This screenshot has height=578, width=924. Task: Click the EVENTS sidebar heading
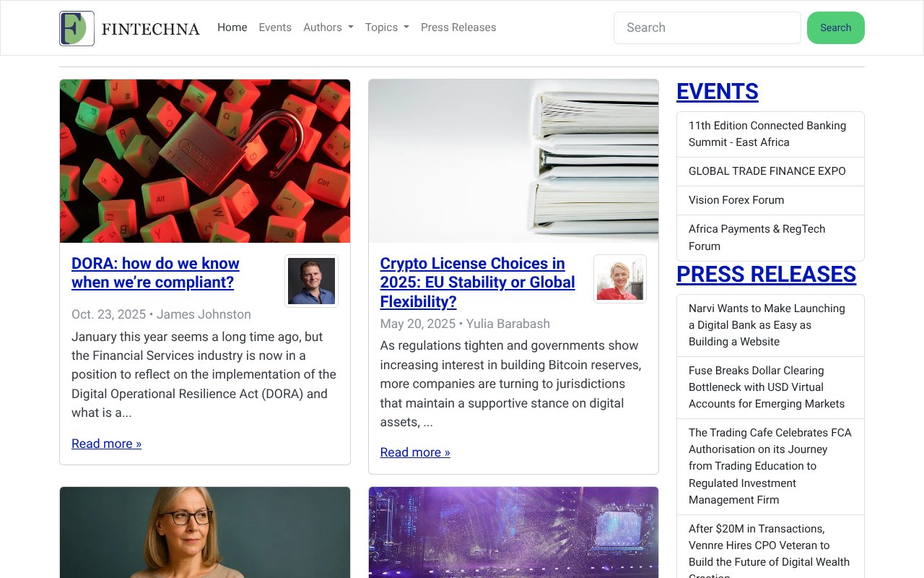[717, 92]
